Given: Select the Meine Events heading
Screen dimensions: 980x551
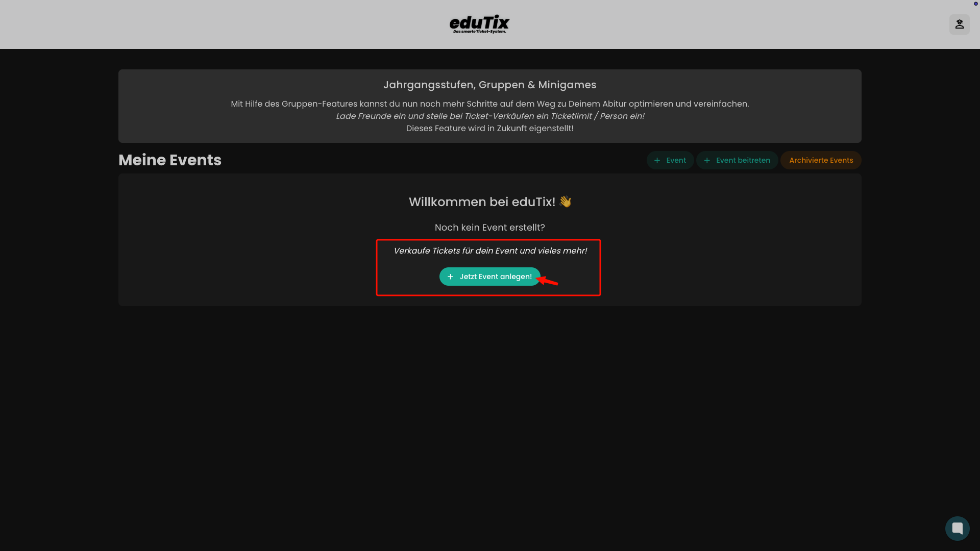Looking at the screenshot, I should click(x=170, y=160).
